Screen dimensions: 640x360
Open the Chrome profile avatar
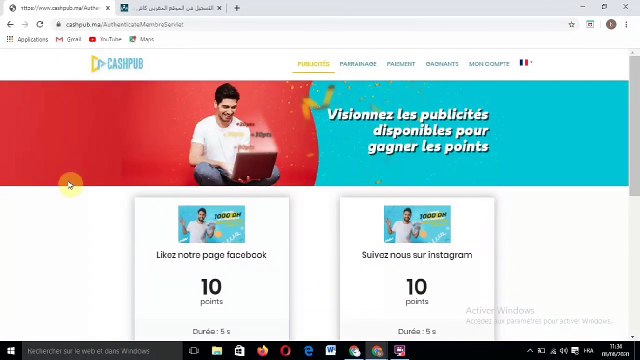[611, 24]
